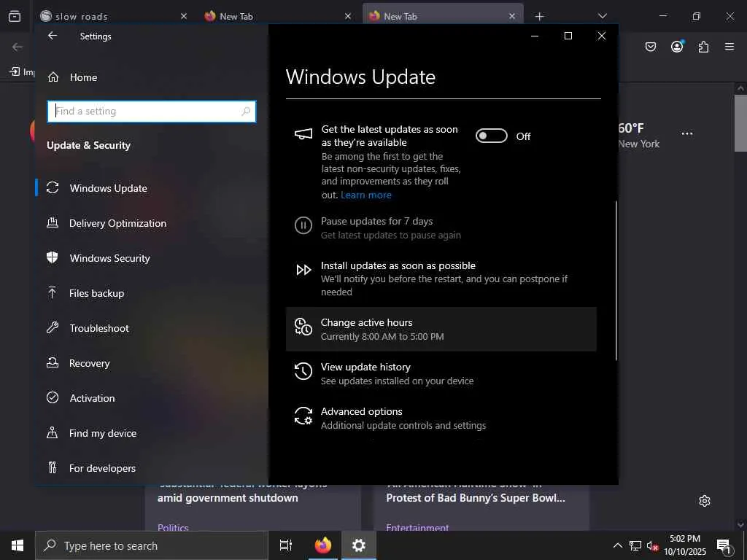Click the pause circle icon
The image size is (747, 560).
click(x=303, y=225)
